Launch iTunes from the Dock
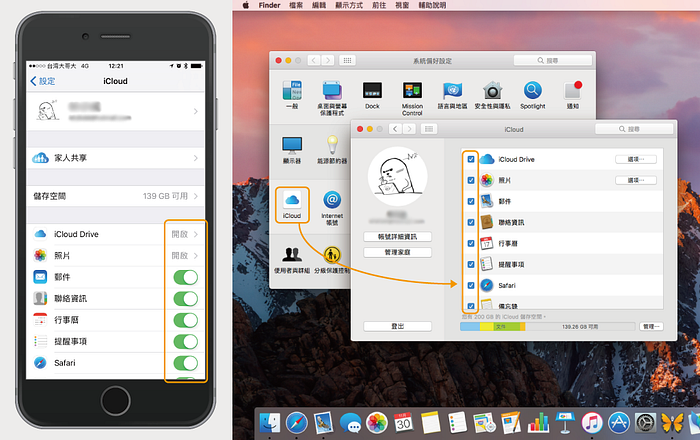 coord(592,423)
